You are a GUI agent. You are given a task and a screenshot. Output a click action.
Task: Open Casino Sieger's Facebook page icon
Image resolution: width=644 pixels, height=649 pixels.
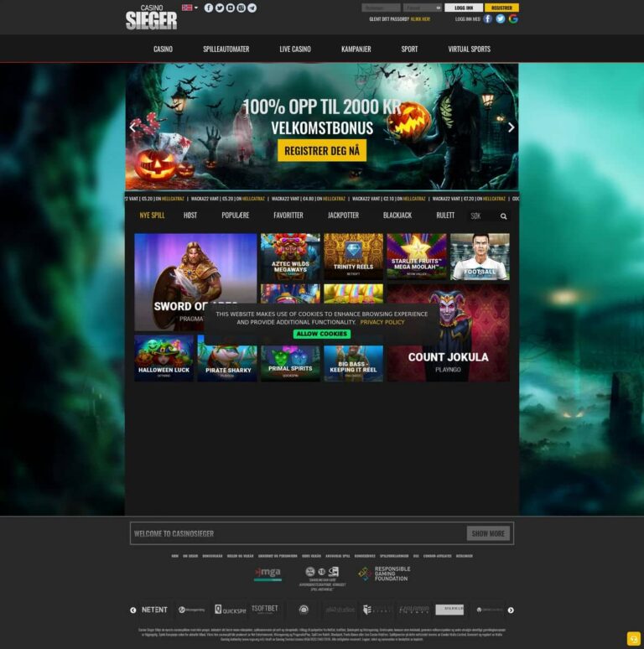[x=209, y=8]
